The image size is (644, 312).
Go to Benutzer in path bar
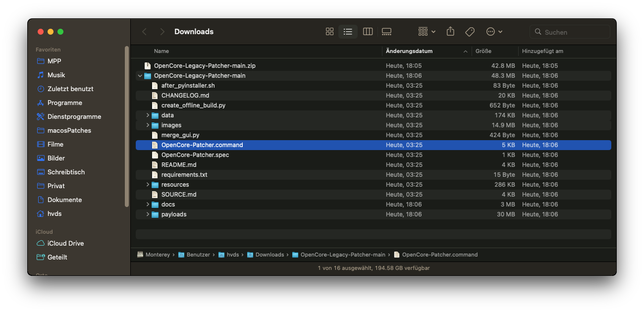coord(194,255)
